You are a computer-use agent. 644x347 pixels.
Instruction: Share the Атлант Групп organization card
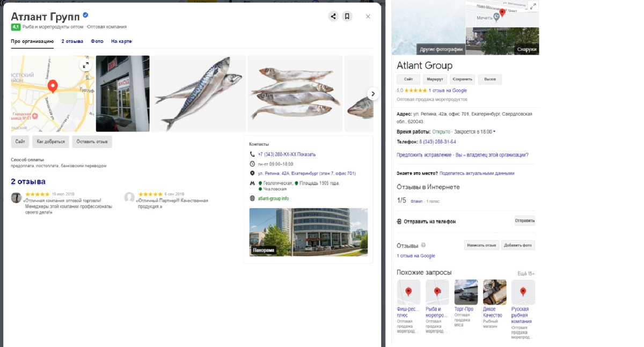333,17
